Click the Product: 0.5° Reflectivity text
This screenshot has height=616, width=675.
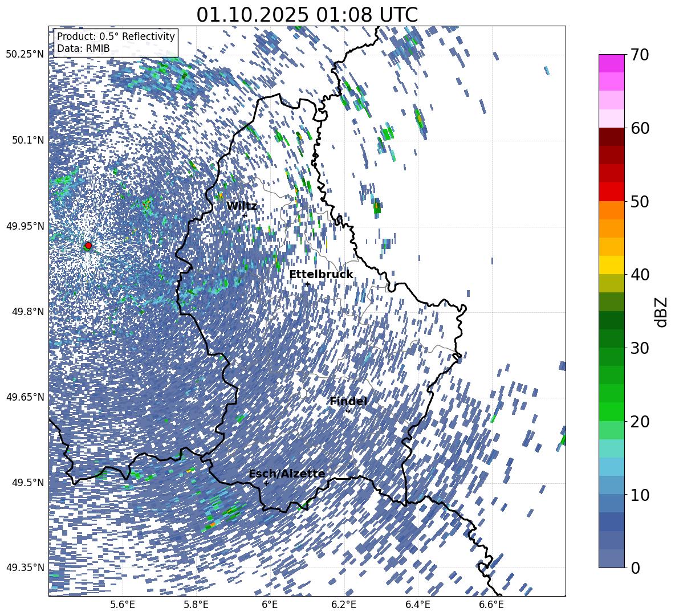116,36
